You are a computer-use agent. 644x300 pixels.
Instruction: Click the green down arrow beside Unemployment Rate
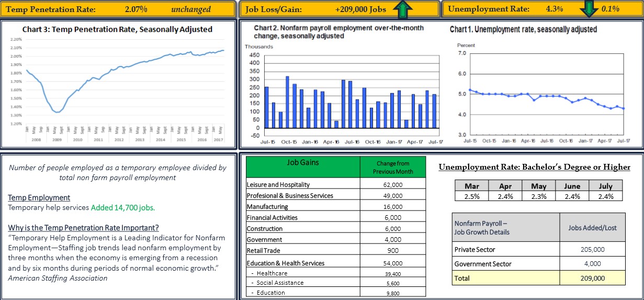(x=589, y=8)
